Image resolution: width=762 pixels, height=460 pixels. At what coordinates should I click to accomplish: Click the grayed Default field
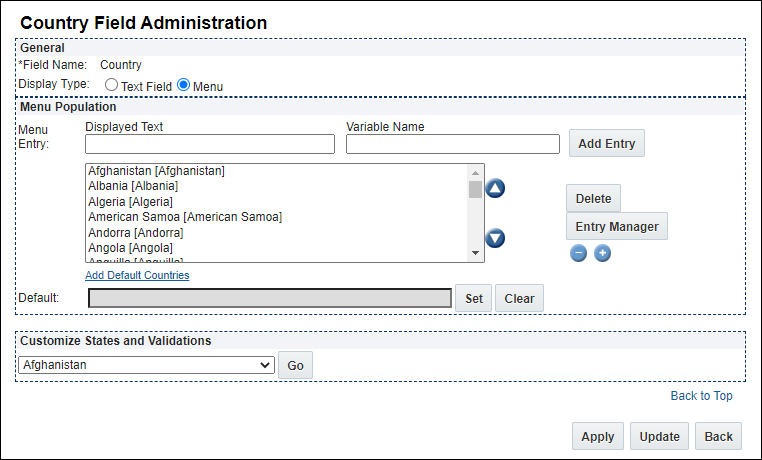pos(270,298)
